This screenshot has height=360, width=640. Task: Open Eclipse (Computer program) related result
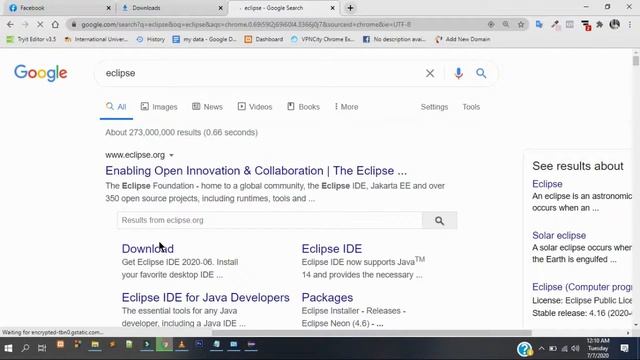point(582,287)
